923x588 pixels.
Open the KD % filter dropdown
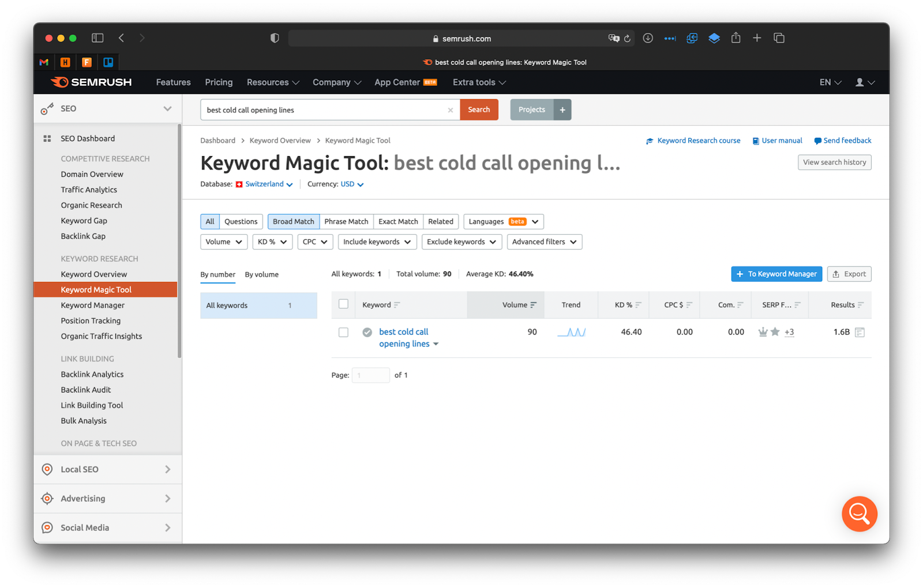pyautogui.click(x=272, y=242)
